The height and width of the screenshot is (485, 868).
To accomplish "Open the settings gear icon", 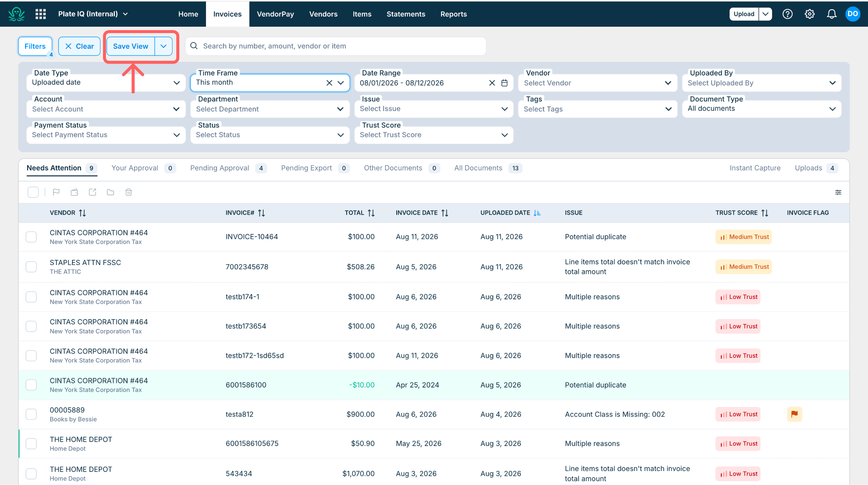I will point(810,14).
